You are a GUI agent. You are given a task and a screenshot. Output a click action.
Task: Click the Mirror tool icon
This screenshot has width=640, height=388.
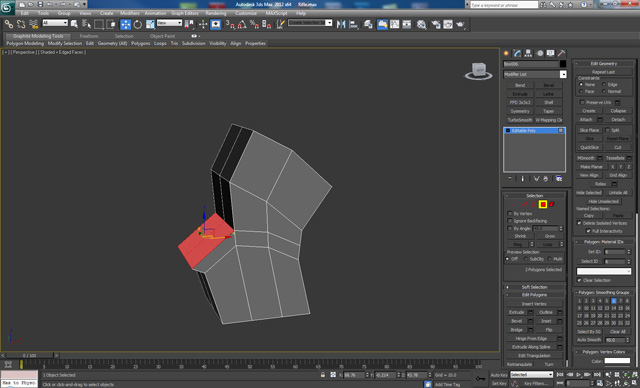click(341, 24)
